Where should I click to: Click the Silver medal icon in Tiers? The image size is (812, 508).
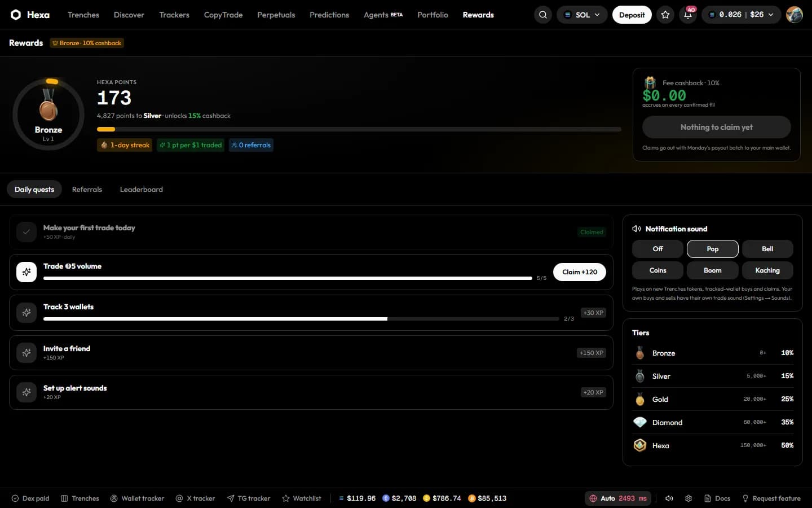click(x=640, y=376)
